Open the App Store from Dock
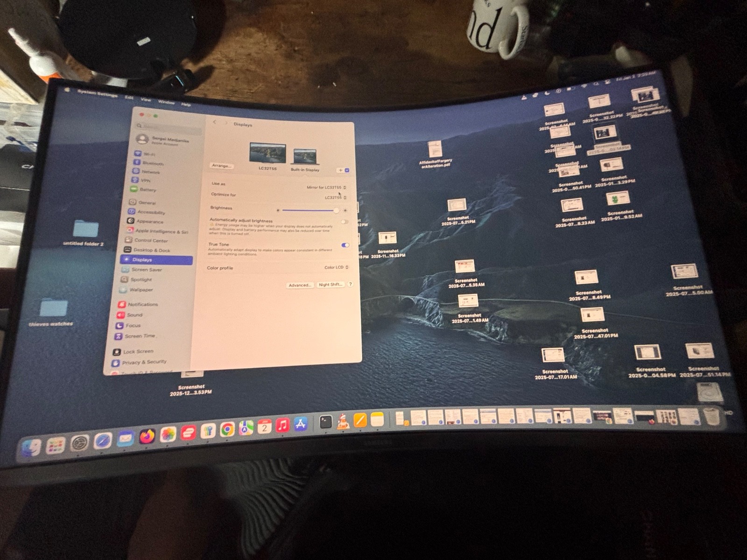 coord(301,424)
